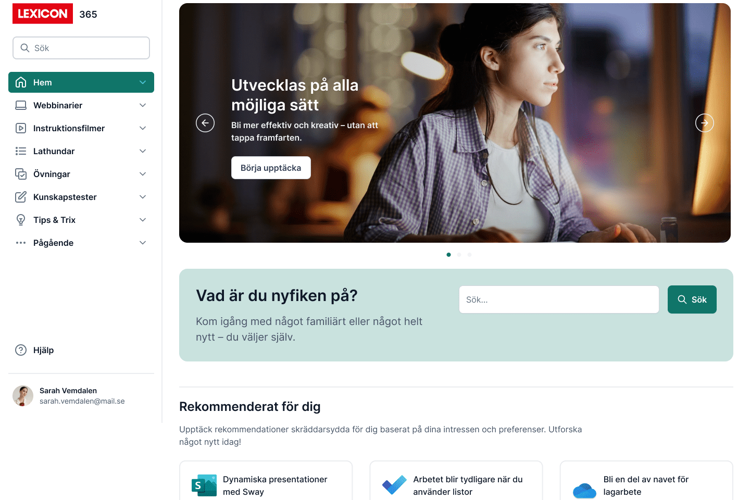Advance to next carousel slide arrow

tap(704, 123)
